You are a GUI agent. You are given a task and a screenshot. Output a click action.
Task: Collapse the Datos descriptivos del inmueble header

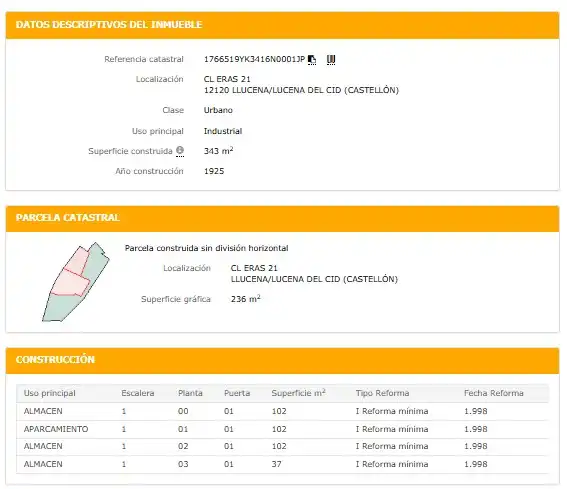pos(282,25)
